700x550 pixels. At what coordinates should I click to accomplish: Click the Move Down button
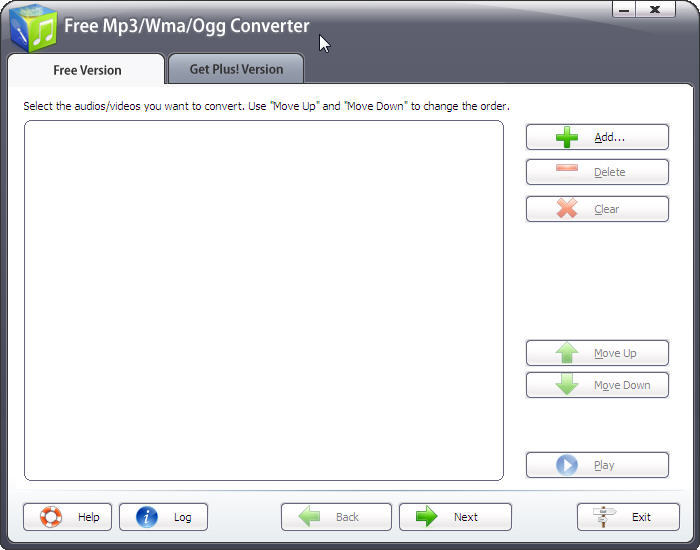[597, 385]
